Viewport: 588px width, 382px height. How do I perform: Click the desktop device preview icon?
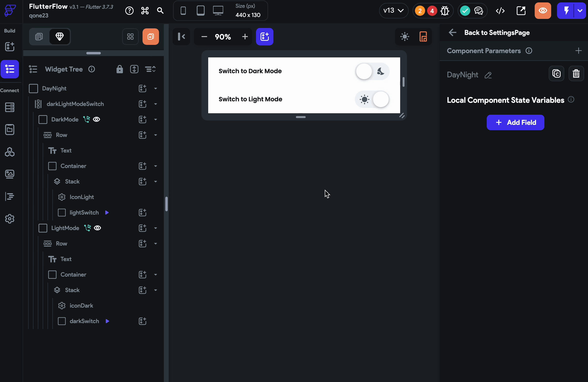[x=218, y=10]
